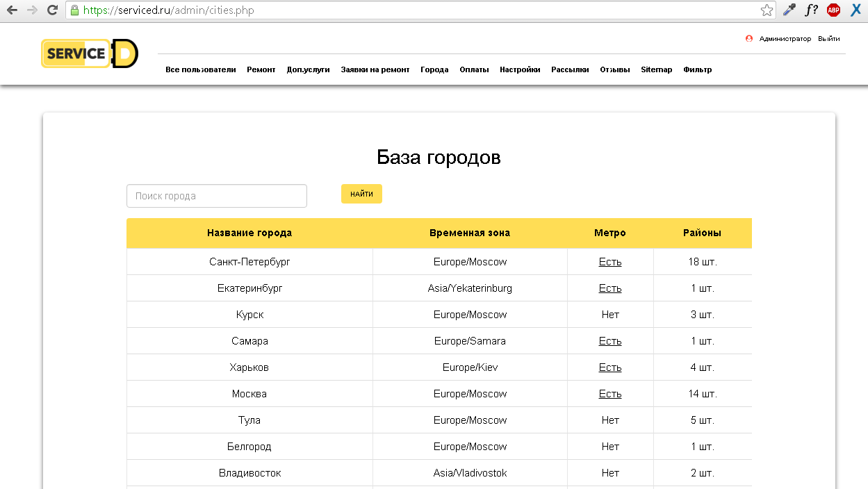Bookmark this page with the star icon
This screenshot has width=868, height=489.
pyautogui.click(x=767, y=10)
